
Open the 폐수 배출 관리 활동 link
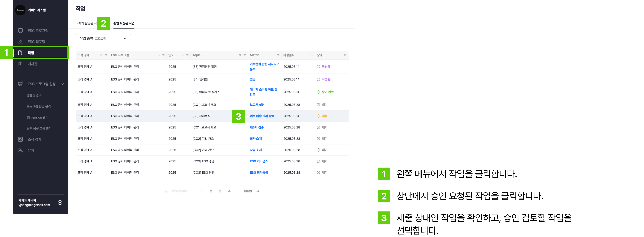[262, 116]
